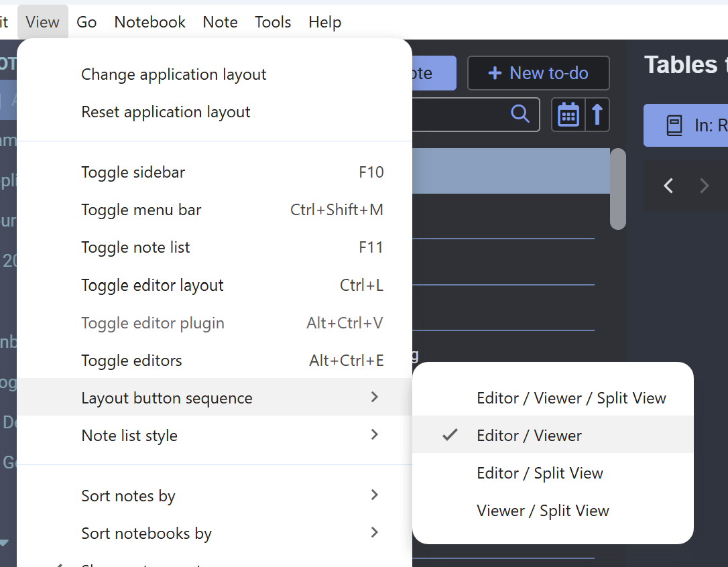Click the search magnifier icon
The width and height of the screenshot is (728, 567).
[x=521, y=114]
